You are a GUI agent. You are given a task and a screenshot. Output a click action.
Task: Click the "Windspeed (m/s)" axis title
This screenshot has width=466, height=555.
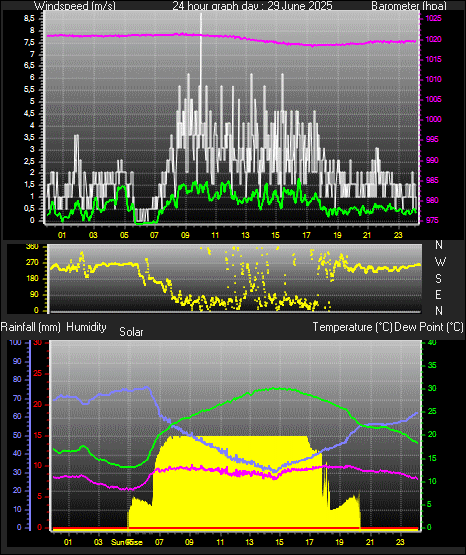[75, 6]
